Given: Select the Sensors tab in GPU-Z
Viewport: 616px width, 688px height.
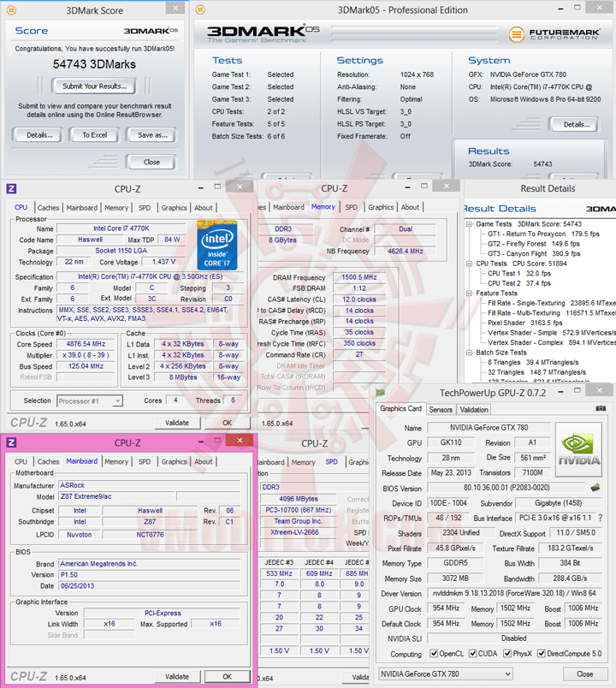Looking at the screenshot, I should tap(441, 409).
